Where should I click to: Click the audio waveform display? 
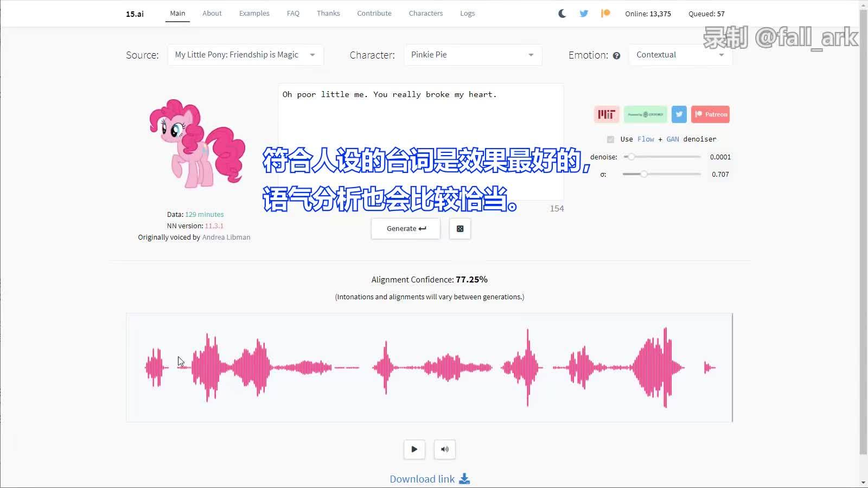click(429, 368)
